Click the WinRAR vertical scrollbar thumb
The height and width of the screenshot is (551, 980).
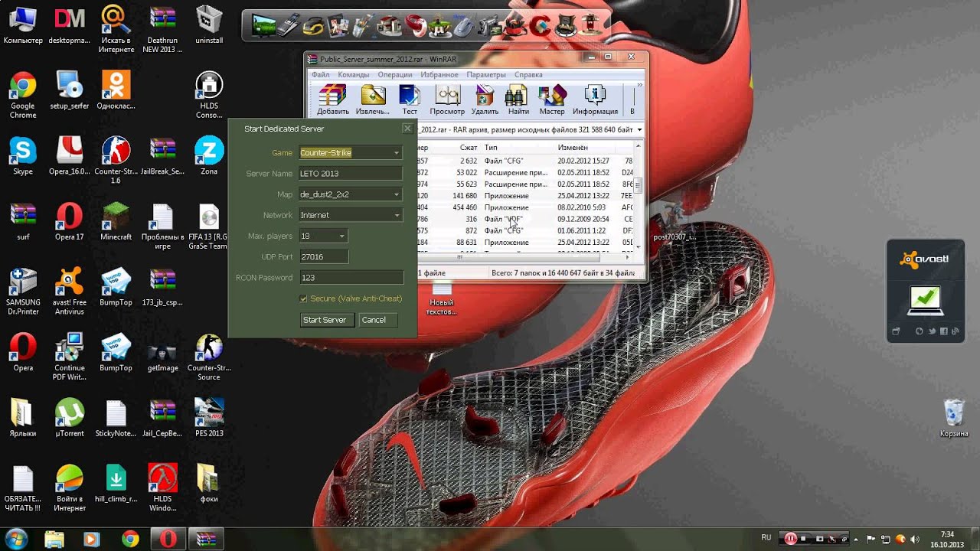pyautogui.click(x=638, y=184)
